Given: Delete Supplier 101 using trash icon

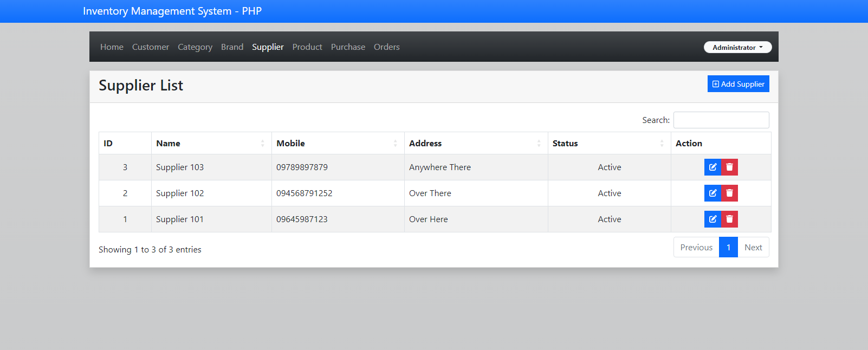Looking at the screenshot, I should click(x=729, y=219).
